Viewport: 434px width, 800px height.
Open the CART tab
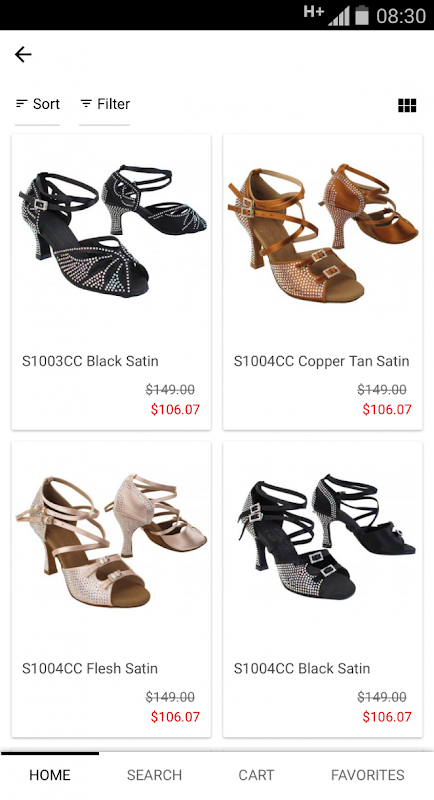point(256,775)
